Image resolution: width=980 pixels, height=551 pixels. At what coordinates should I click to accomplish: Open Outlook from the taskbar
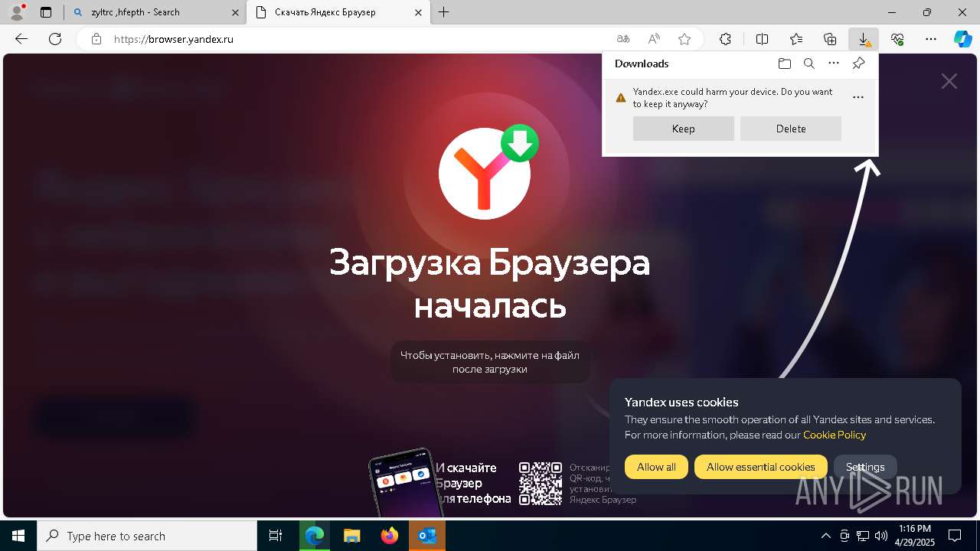tap(426, 536)
